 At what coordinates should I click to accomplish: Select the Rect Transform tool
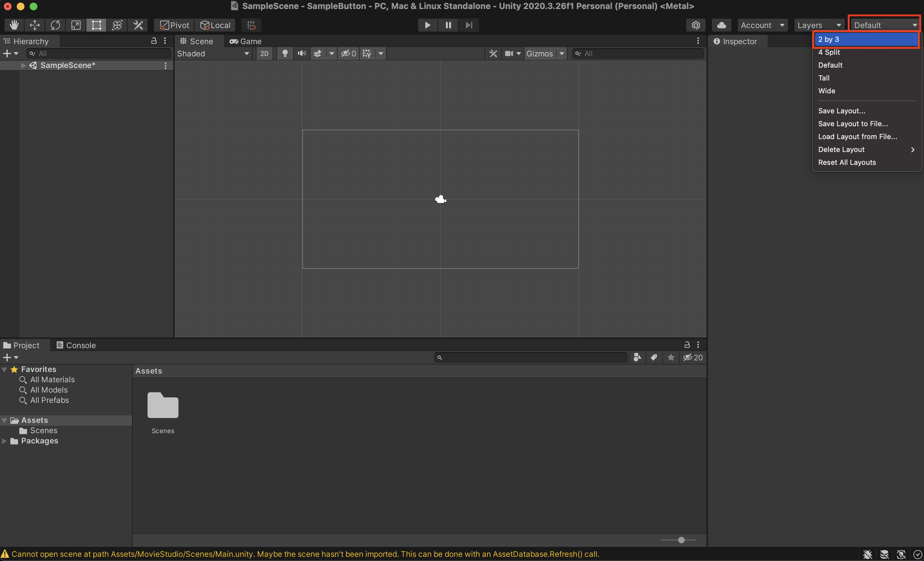coord(96,25)
